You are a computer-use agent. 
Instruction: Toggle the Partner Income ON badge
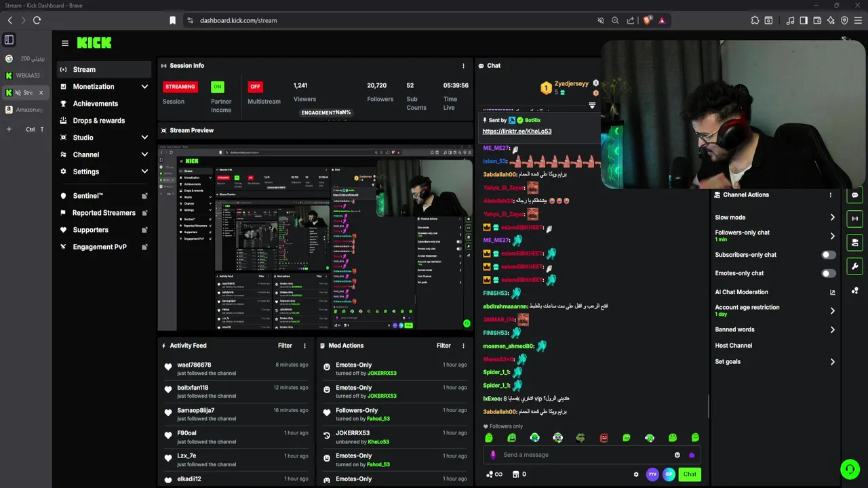coord(217,87)
